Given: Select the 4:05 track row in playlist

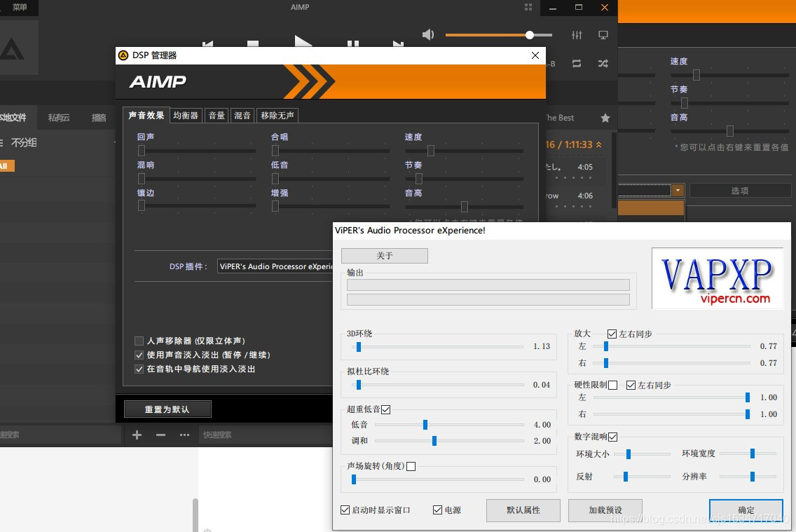Looking at the screenshot, I should [x=575, y=171].
